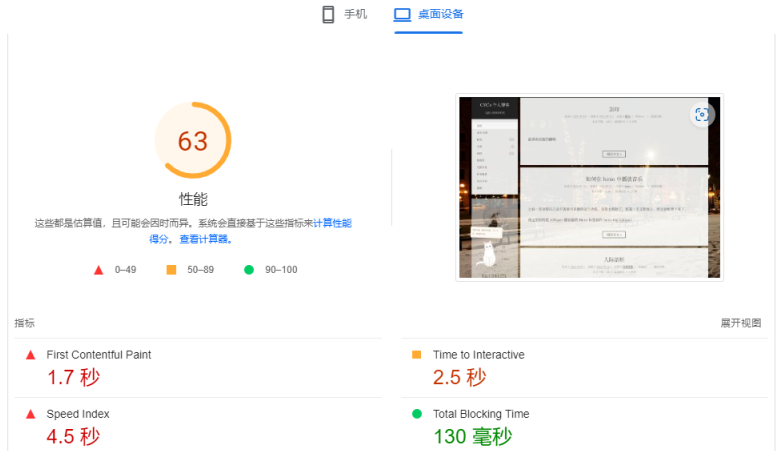Click the 2.5 秒 value
782x451 pixels.
(x=459, y=377)
